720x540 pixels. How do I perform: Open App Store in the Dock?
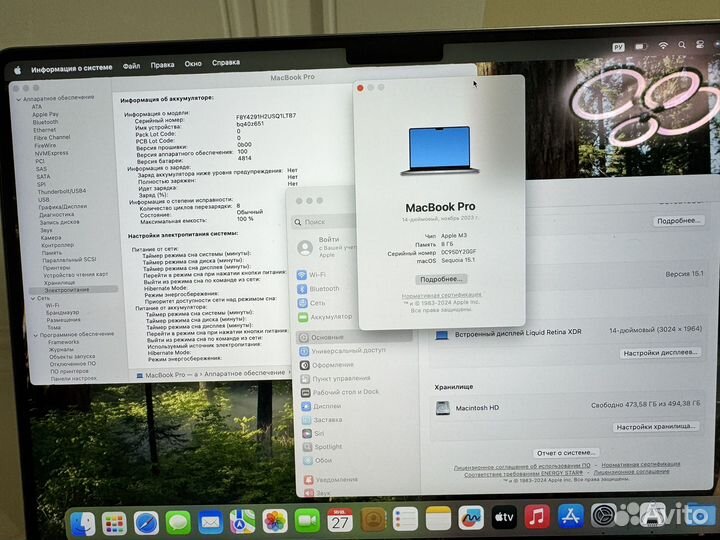[x=571, y=516]
